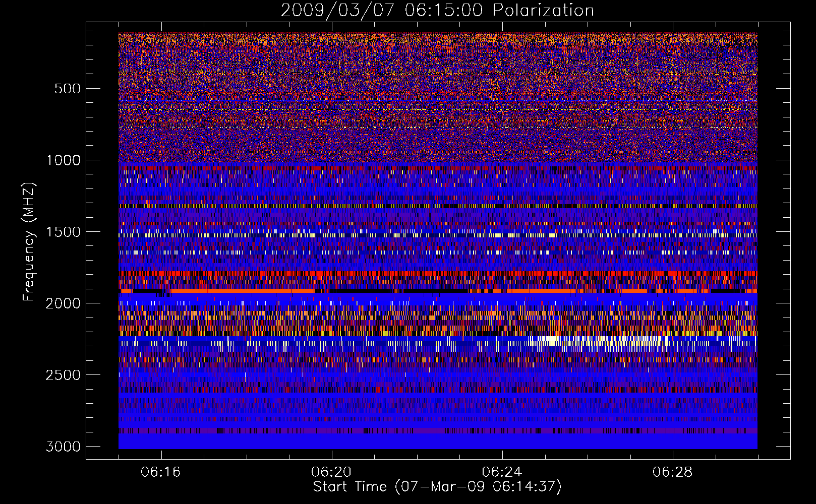This screenshot has width=816, height=504.
Task: Click the solid blue band at 3000 MHz
Action: point(438,442)
